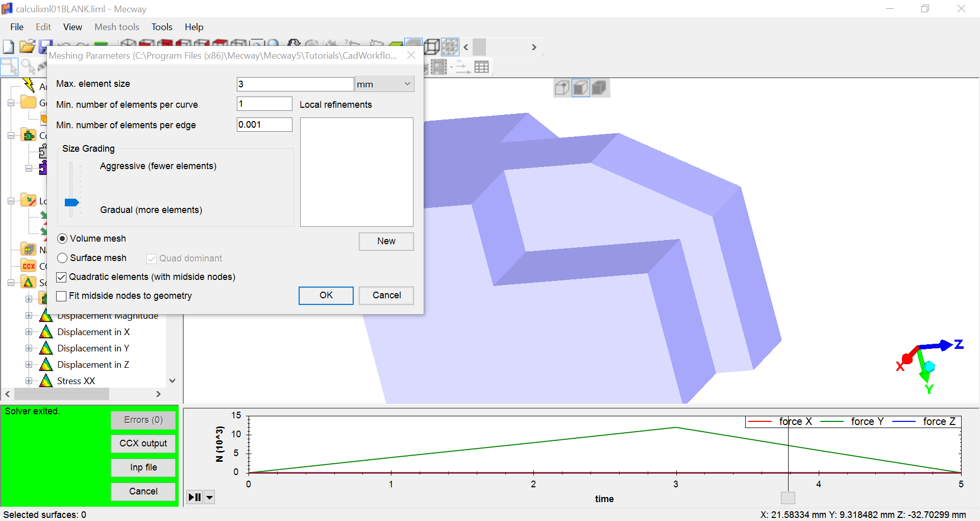
Task: Toggle Quadratic elements checkbox
Action: click(x=61, y=277)
